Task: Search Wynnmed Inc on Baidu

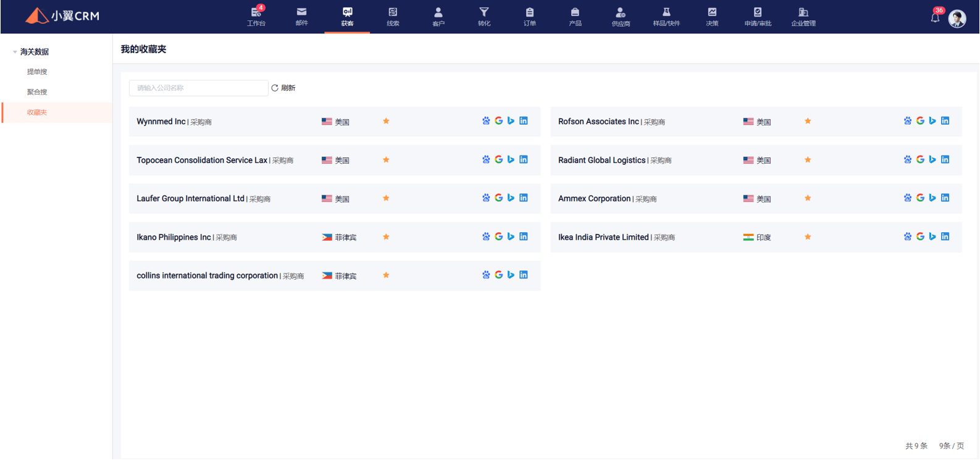Action: coord(486,121)
